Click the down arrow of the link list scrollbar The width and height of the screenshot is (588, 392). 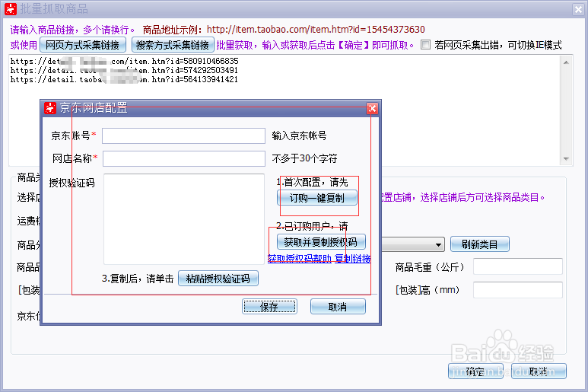[x=566, y=159]
